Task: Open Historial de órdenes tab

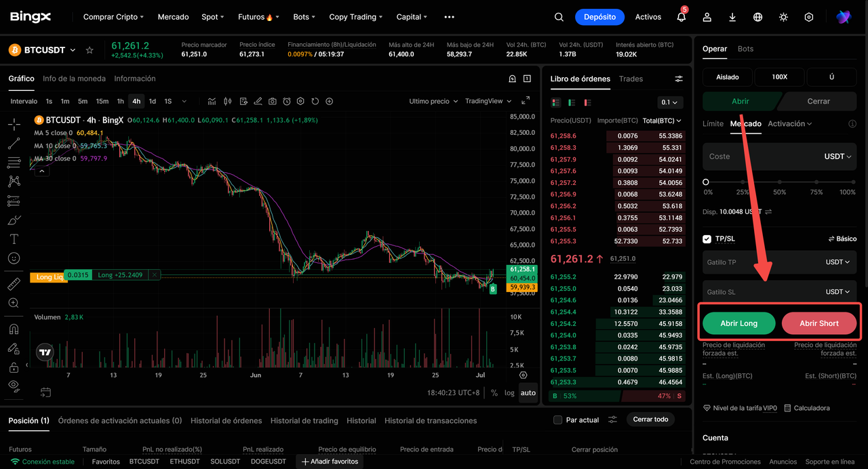Action: click(226, 420)
